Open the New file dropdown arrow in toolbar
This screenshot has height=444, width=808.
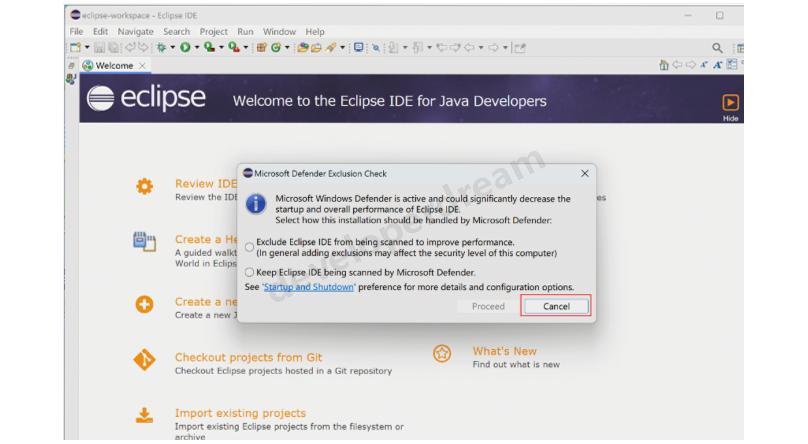point(87,47)
